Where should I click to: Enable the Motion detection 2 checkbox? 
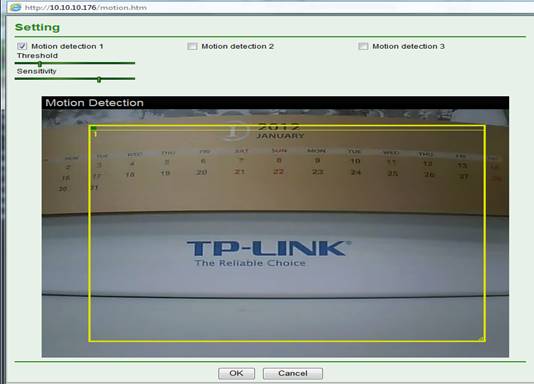(192, 46)
